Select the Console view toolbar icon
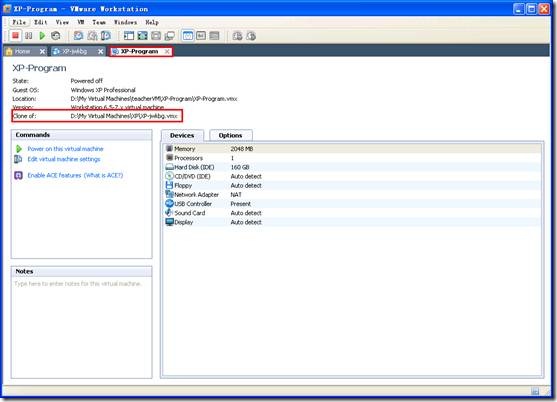Image resolution: width=557 pixels, height=402 pixels. pos(214,36)
